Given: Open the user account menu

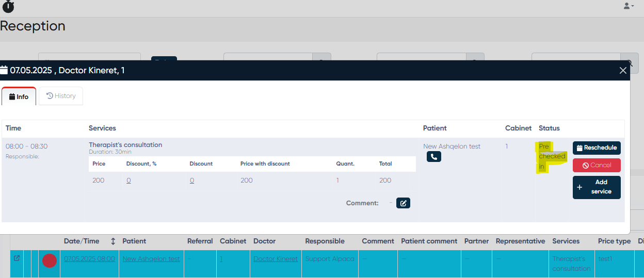Looking at the screenshot, I should pos(629,6).
